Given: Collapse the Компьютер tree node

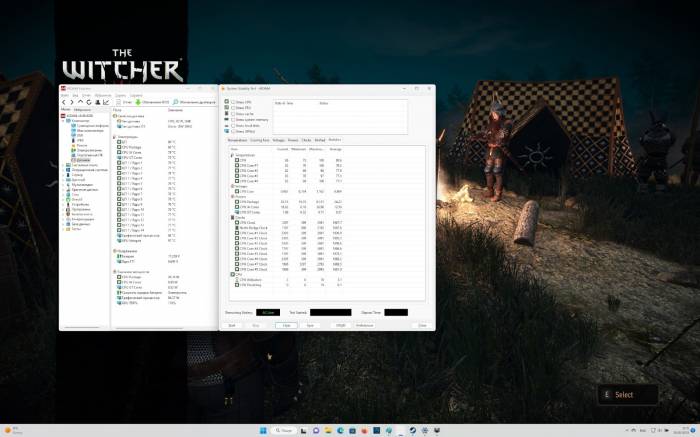Looking at the screenshot, I should (x=63, y=121).
